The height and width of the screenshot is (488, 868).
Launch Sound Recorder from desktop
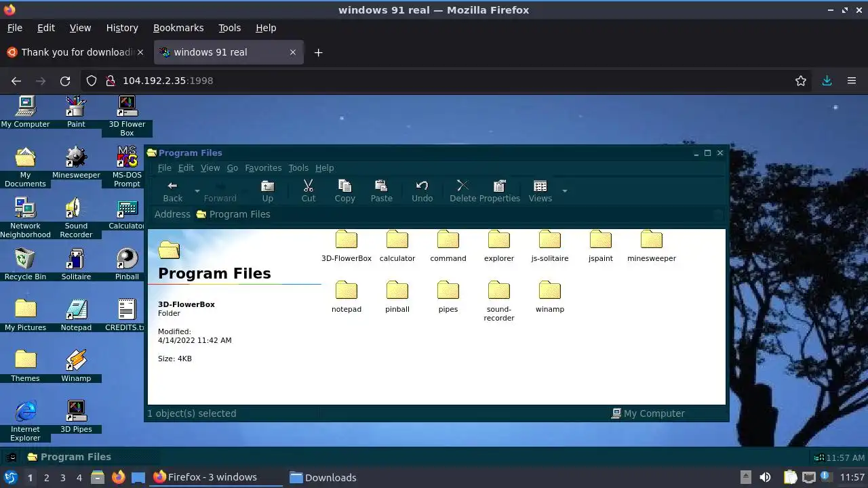(x=76, y=218)
